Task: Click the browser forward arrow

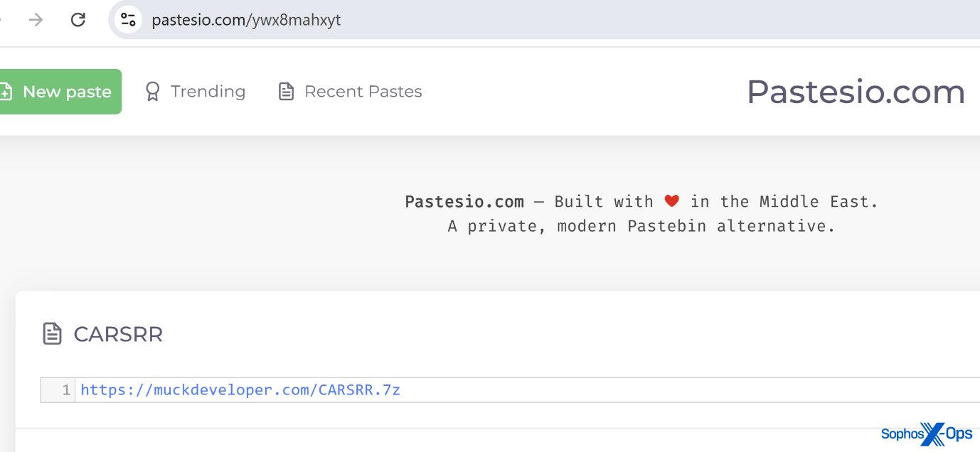Action: [36, 20]
